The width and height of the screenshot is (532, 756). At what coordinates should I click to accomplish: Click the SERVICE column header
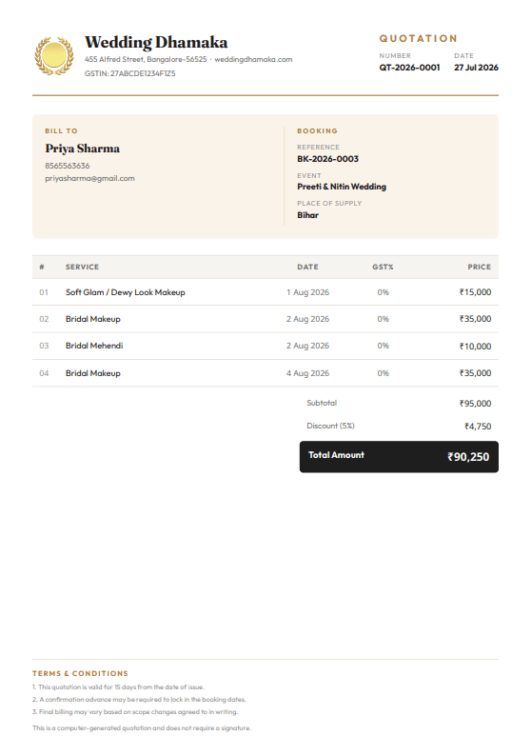(83, 268)
